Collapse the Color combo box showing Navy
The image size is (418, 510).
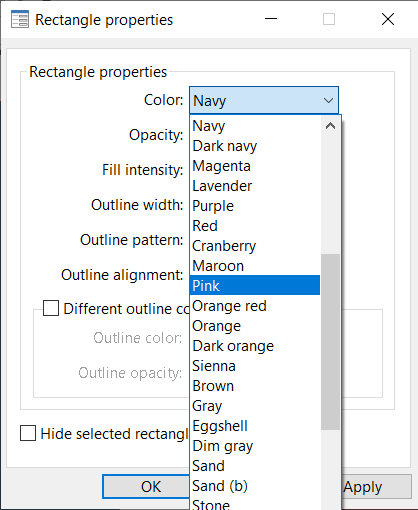[x=264, y=100]
